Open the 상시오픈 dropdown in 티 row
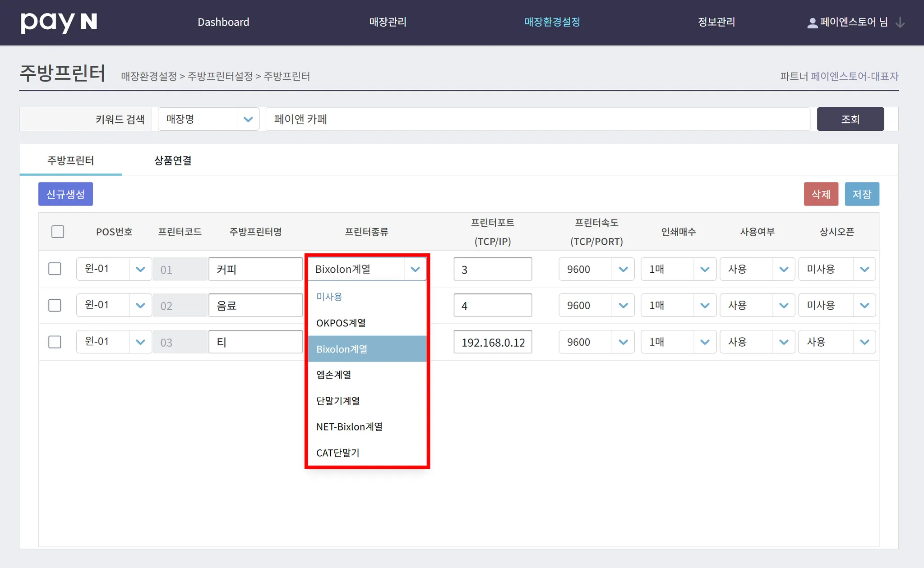Screen dimensions: 924x568 tap(837, 342)
